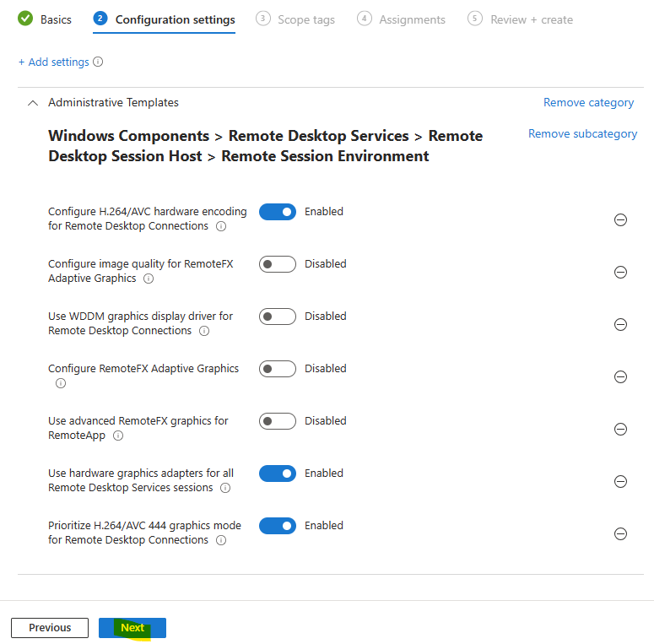Click the Remote Session Environment breadcrumb heading

325,156
